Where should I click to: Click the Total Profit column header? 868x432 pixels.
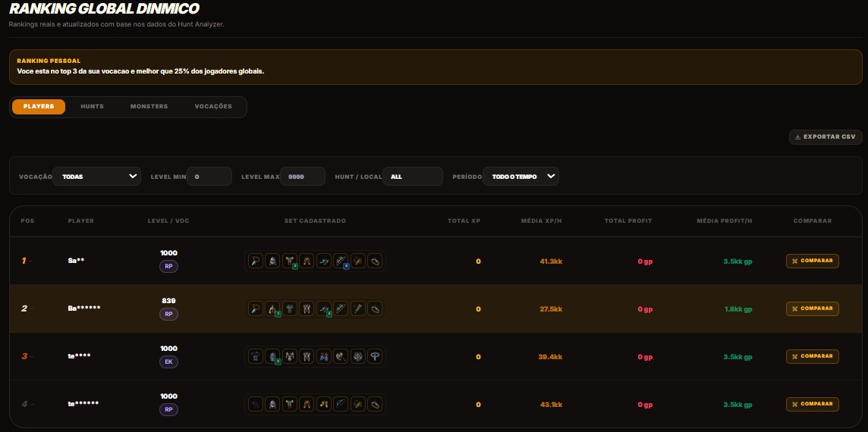pos(628,221)
